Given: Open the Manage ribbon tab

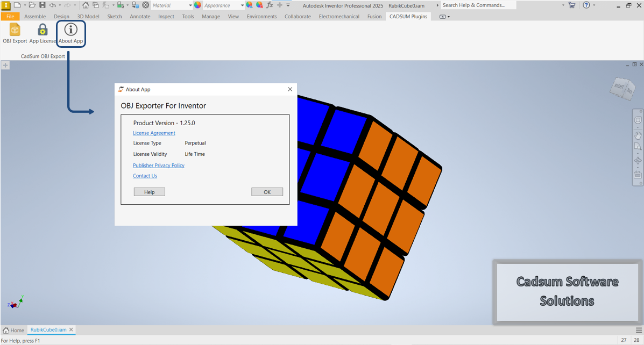Looking at the screenshot, I should pyautogui.click(x=211, y=17).
